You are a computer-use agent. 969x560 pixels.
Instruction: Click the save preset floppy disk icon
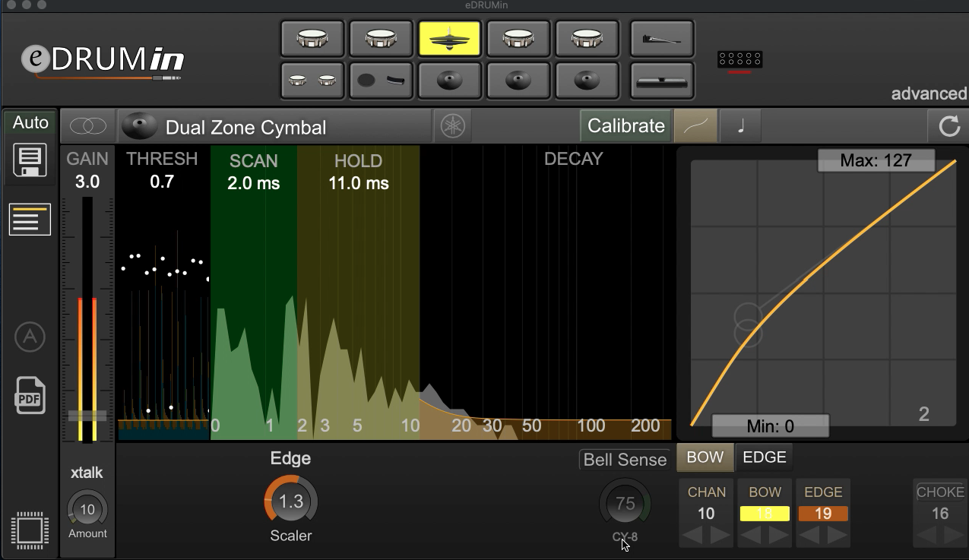(30, 160)
